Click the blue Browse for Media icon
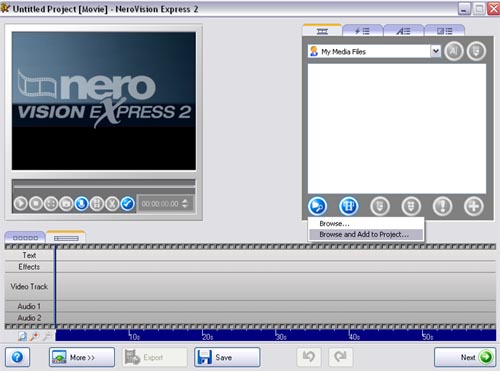 317,206
